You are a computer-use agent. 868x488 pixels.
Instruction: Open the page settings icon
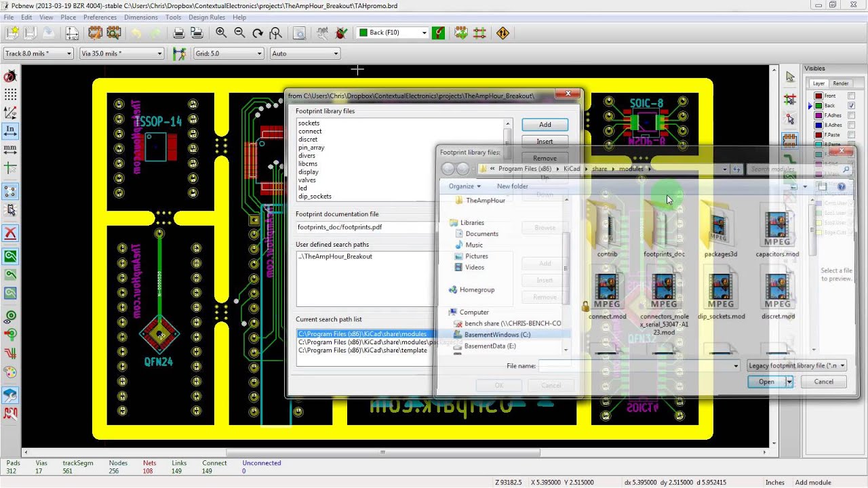[72, 33]
